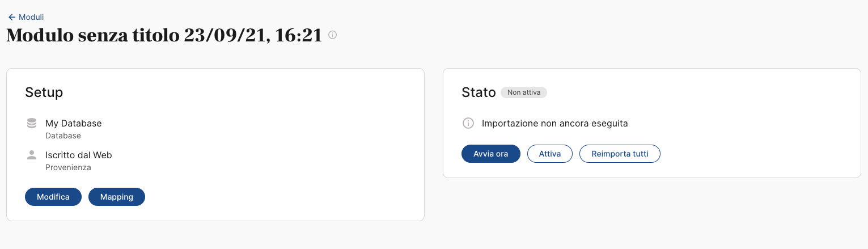The width and height of the screenshot is (868, 249).
Task: Select the My Database entry
Action: pos(74,123)
